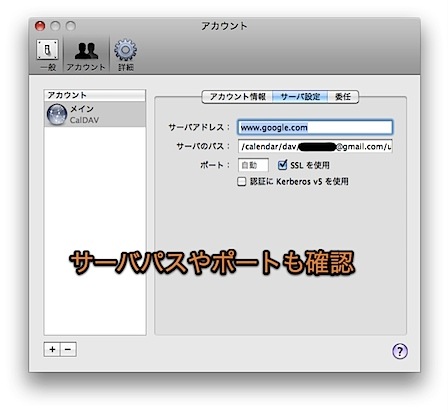The image size is (448, 412).
Task: Select the メイン CalDAV account row
Action: 95,114
